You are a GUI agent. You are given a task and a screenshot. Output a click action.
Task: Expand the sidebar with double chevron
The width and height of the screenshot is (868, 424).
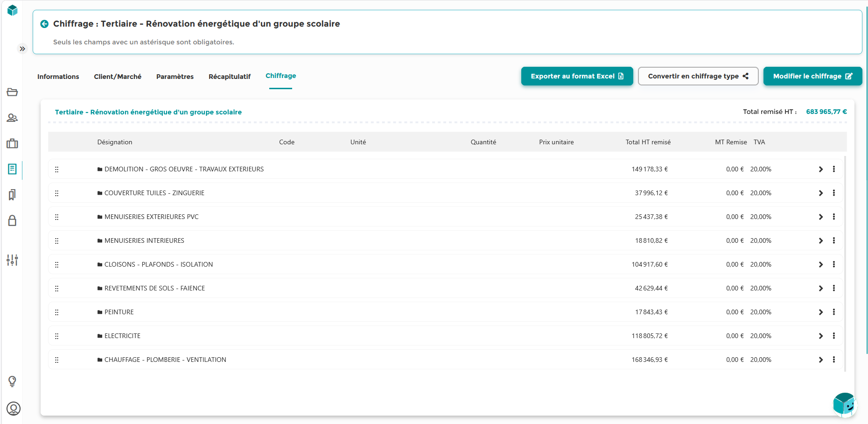pyautogui.click(x=22, y=49)
